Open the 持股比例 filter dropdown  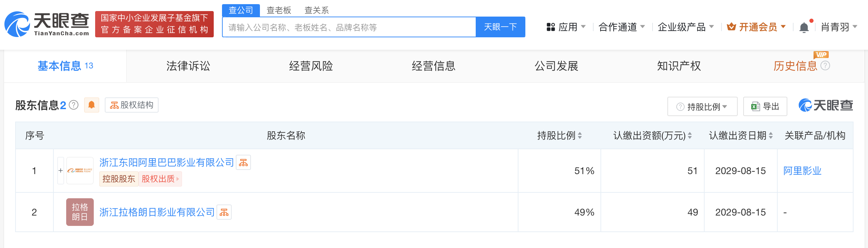tap(702, 106)
